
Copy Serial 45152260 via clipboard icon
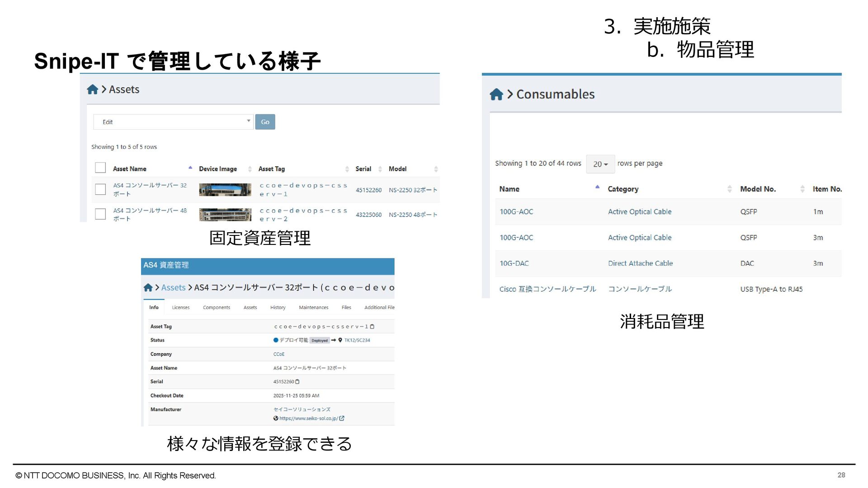click(x=297, y=382)
